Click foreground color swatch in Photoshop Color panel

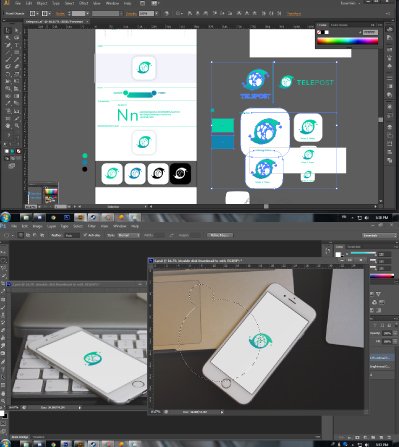point(338,255)
